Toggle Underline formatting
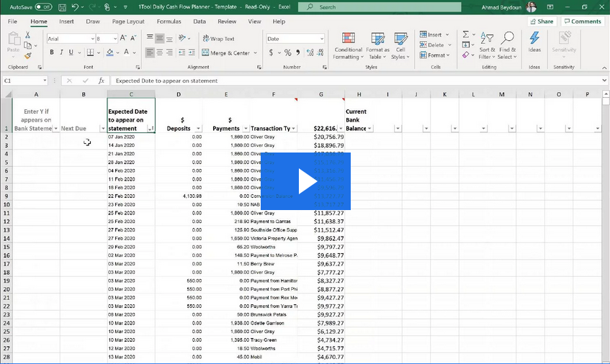This screenshot has width=610, height=364. click(71, 52)
